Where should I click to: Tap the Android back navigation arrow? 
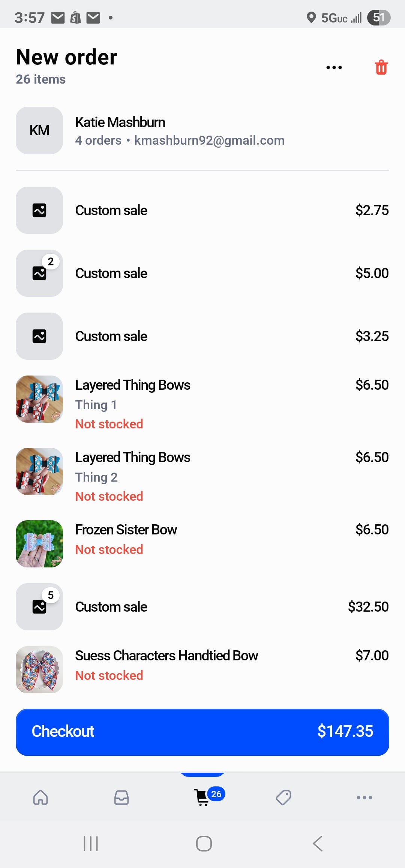pyautogui.click(x=318, y=844)
